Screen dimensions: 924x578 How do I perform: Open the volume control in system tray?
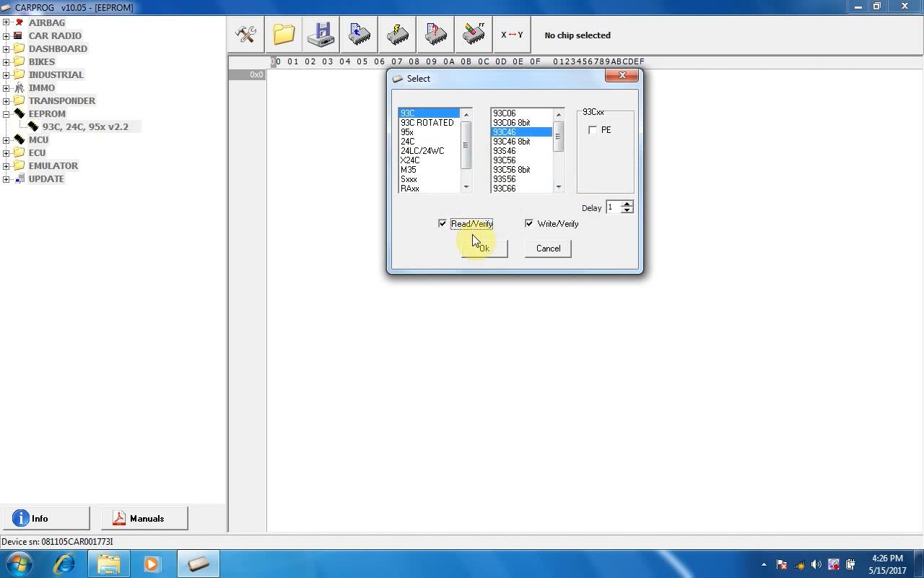click(x=816, y=564)
